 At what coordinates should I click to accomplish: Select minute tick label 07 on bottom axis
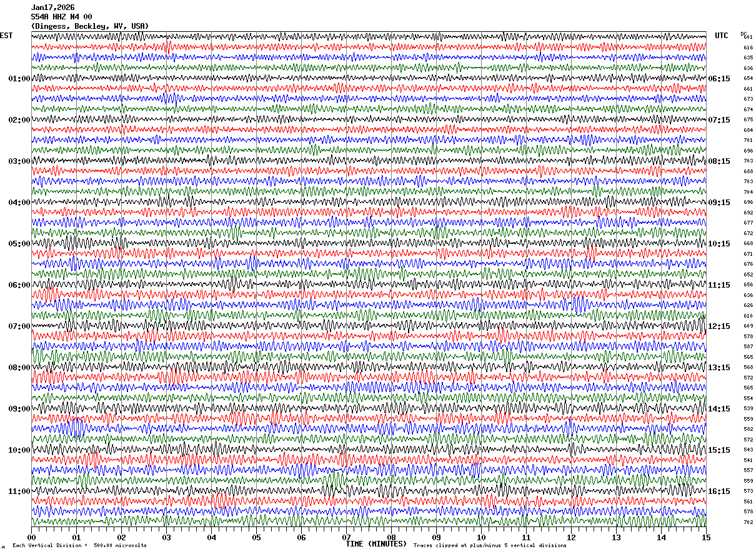coord(346,537)
